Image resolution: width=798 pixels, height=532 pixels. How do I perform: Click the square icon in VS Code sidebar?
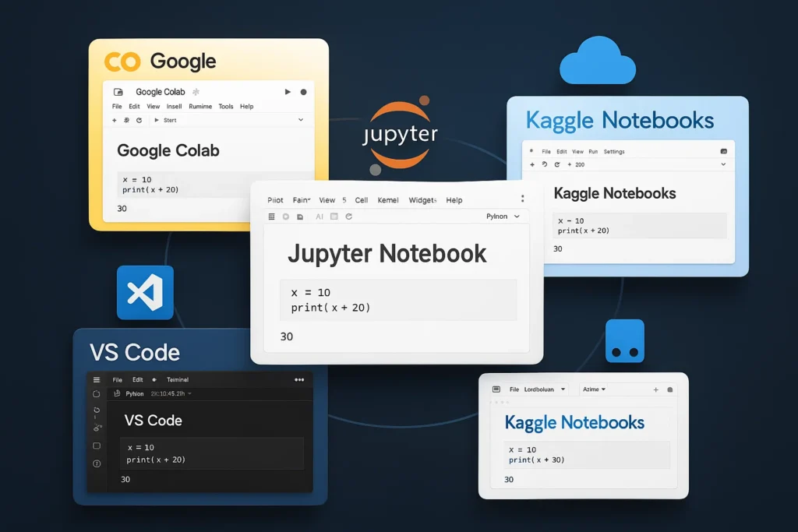point(97,446)
